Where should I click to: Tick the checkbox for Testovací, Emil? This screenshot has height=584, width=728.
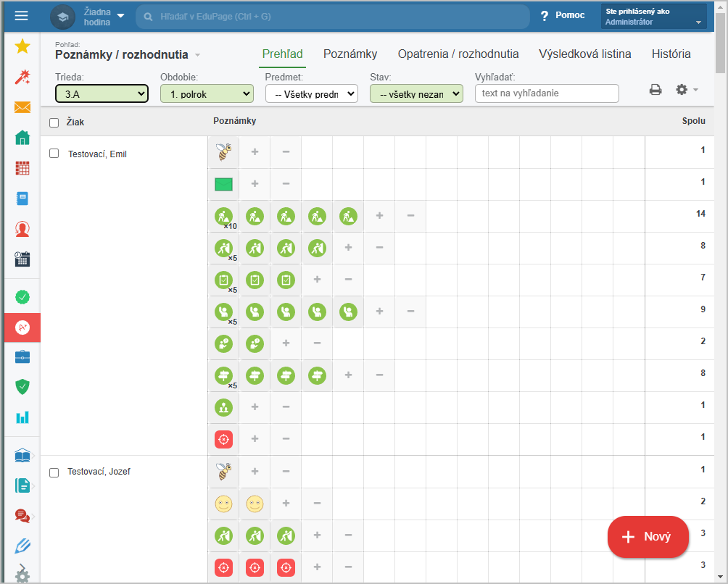(54, 154)
